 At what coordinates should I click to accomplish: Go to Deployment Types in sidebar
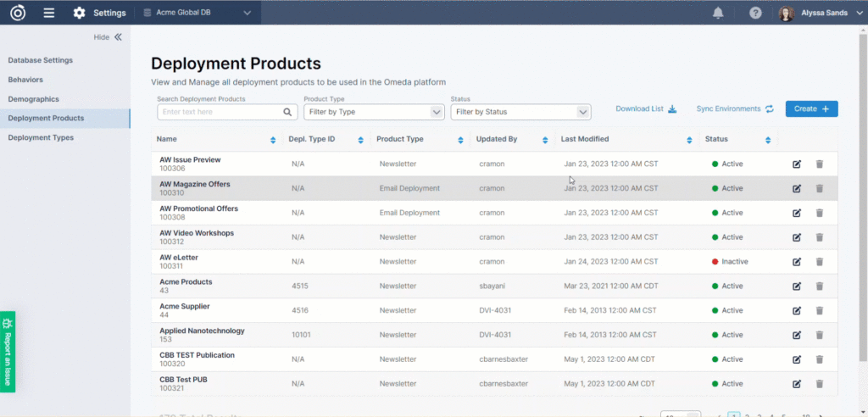pos(41,137)
